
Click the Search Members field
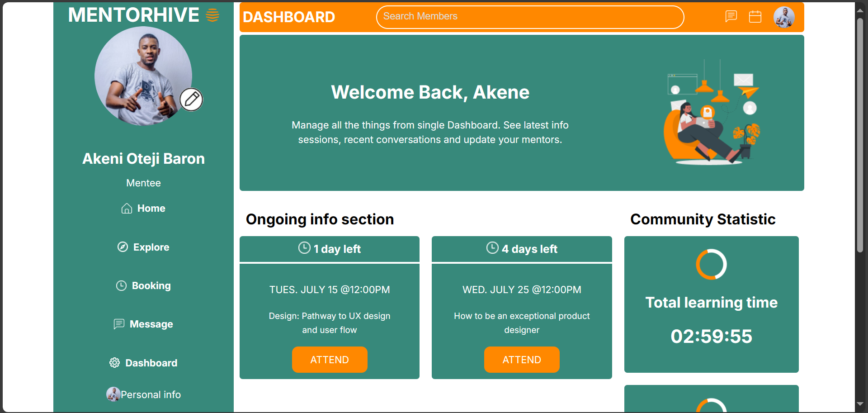(530, 17)
